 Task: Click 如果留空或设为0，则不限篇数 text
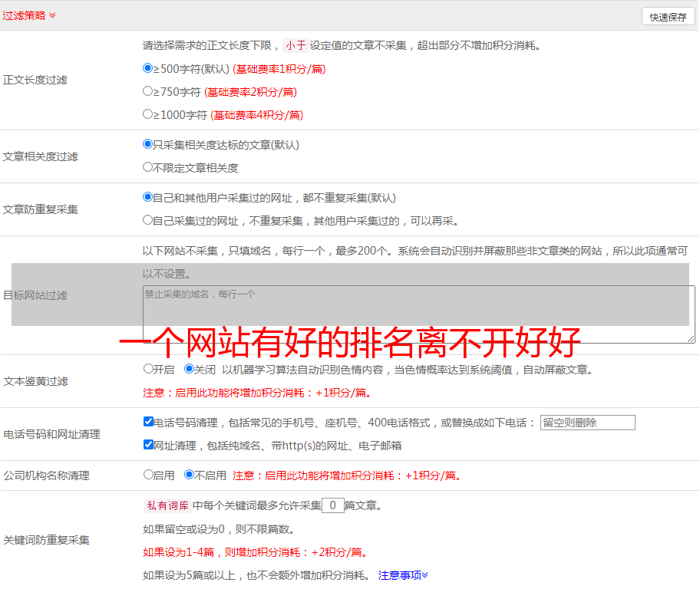(x=219, y=529)
